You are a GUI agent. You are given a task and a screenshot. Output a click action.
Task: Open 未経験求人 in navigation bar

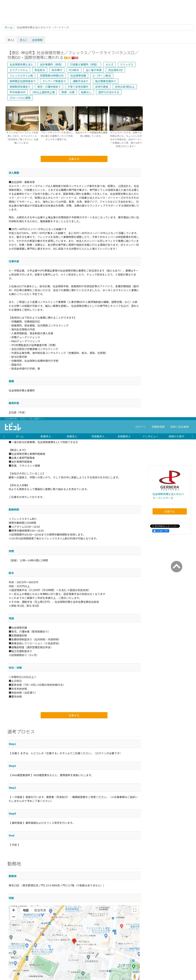124,436
